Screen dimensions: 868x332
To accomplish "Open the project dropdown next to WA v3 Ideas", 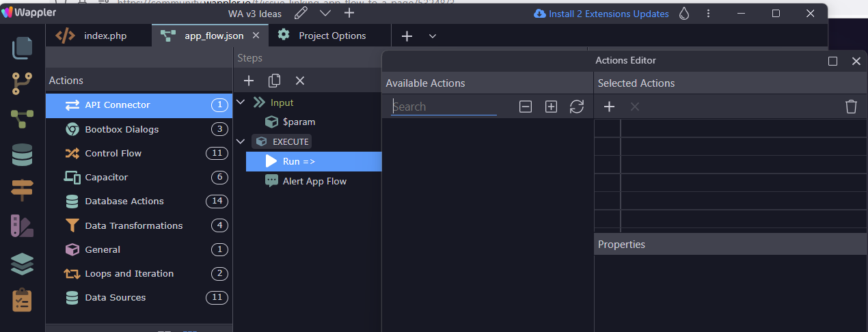I will click(325, 14).
